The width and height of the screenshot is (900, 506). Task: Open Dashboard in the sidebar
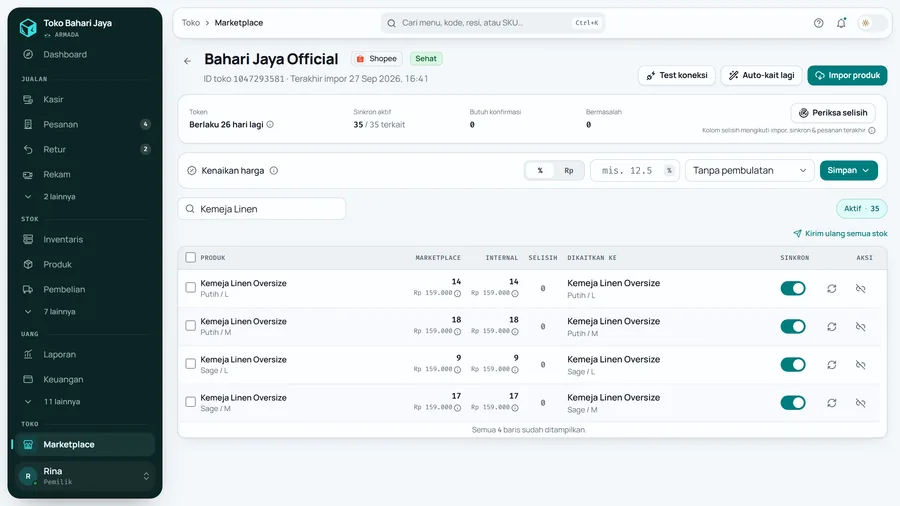pyautogui.click(x=84, y=55)
